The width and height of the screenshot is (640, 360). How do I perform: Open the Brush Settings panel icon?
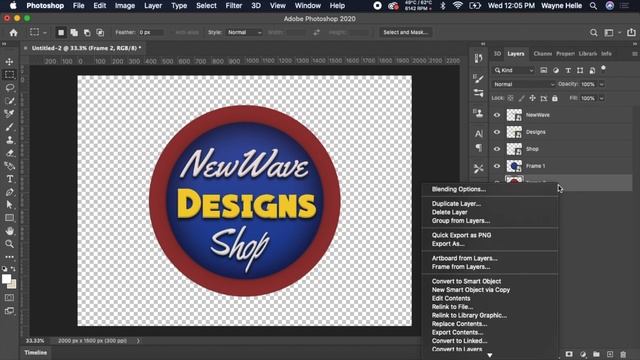(479, 78)
